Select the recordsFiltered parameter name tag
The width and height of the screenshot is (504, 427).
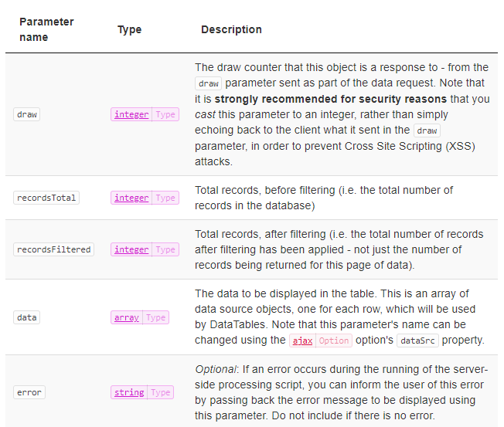click(53, 249)
